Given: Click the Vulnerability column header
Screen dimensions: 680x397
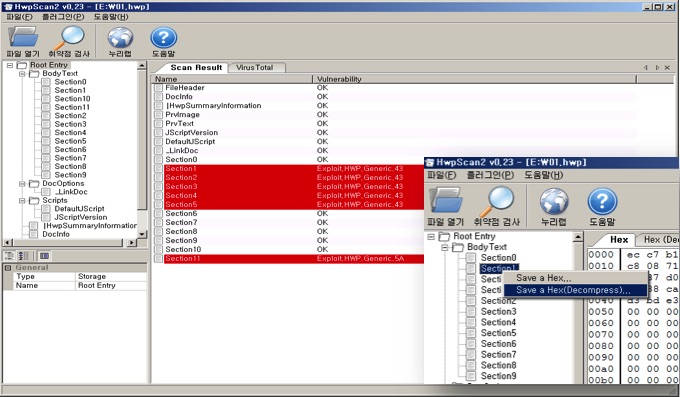Looking at the screenshot, I should [474, 79].
